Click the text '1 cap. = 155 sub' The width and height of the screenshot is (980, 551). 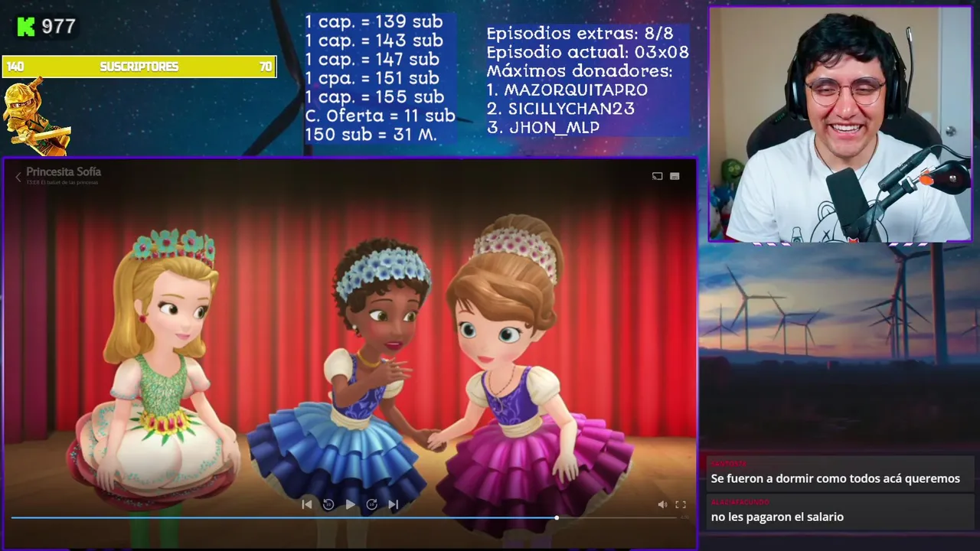click(374, 96)
